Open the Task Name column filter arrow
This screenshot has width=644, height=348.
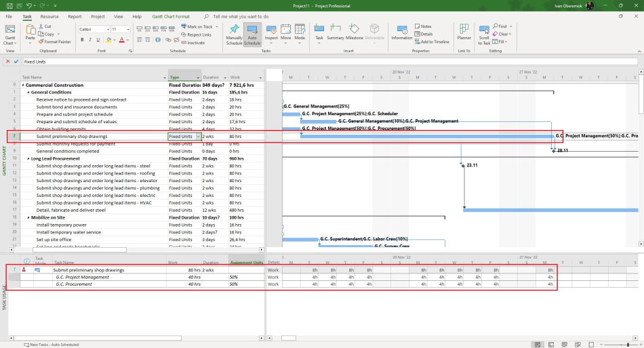[x=165, y=78]
